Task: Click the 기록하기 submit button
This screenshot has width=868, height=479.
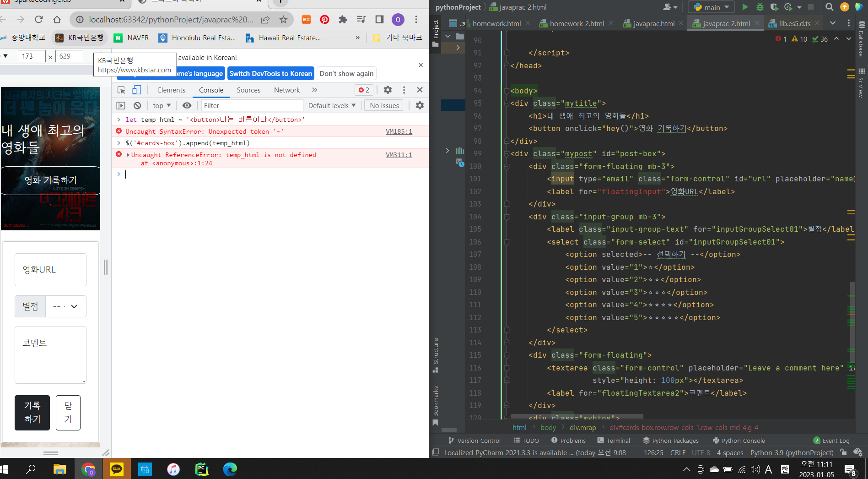Action: (32, 413)
